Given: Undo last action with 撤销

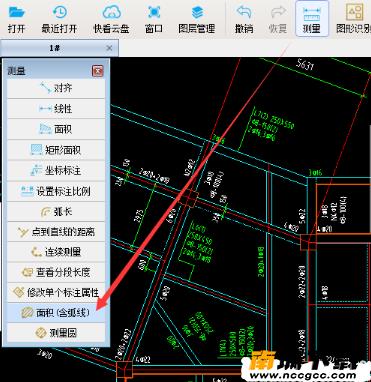Looking at the screenshot, I should [244, 18].
